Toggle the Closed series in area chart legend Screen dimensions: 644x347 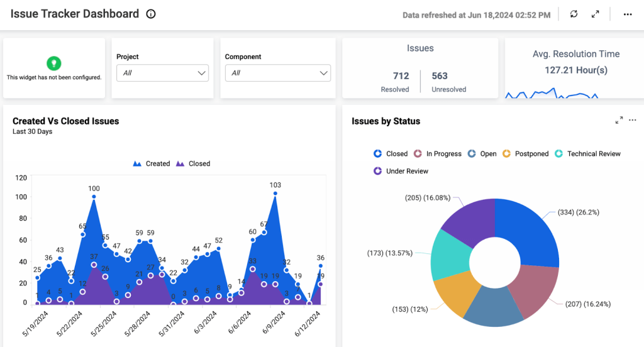coord(193,163)
